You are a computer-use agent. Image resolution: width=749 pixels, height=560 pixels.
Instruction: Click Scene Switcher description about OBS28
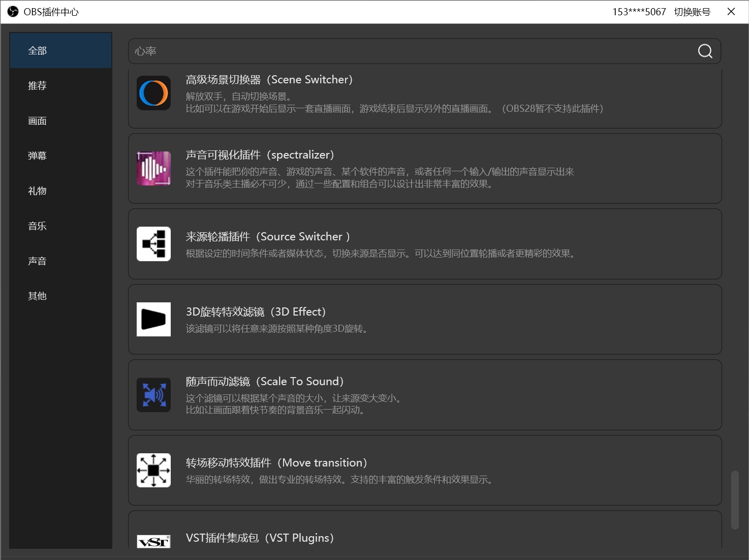[394, 108]
